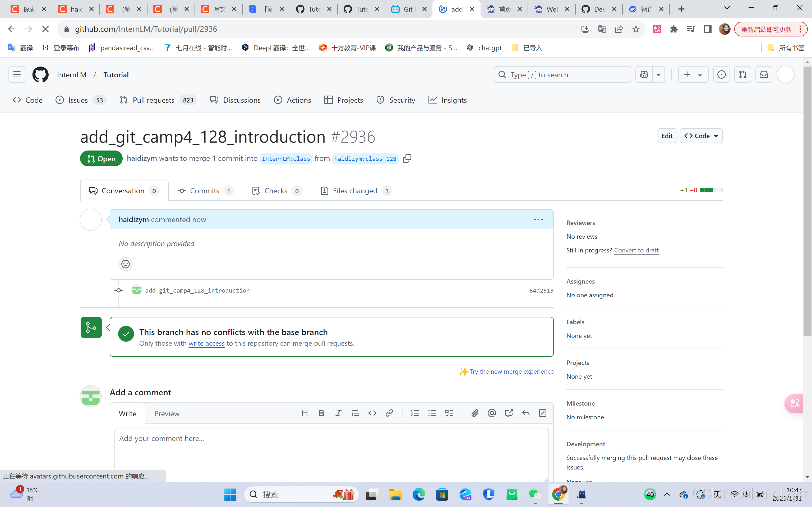This screenshot has height=507, width=812.
Task: Switch to the Files changed tab
Action: (356, 191)
